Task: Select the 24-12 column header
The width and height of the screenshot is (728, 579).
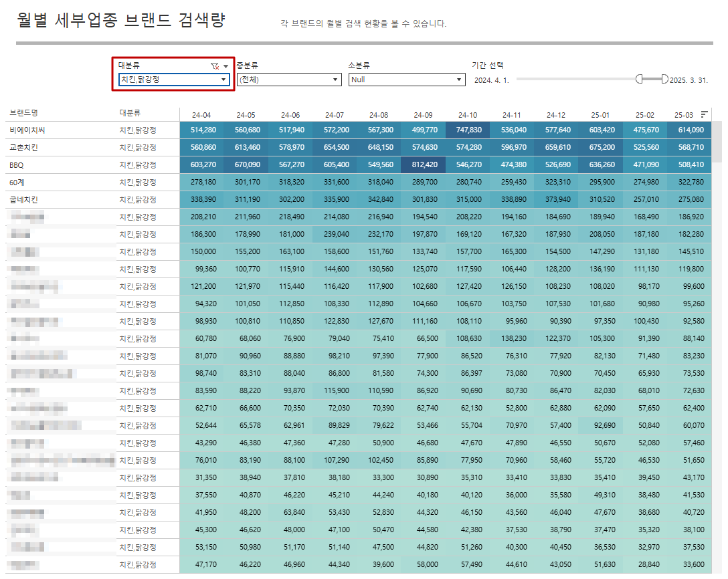Action: (556, 115)
